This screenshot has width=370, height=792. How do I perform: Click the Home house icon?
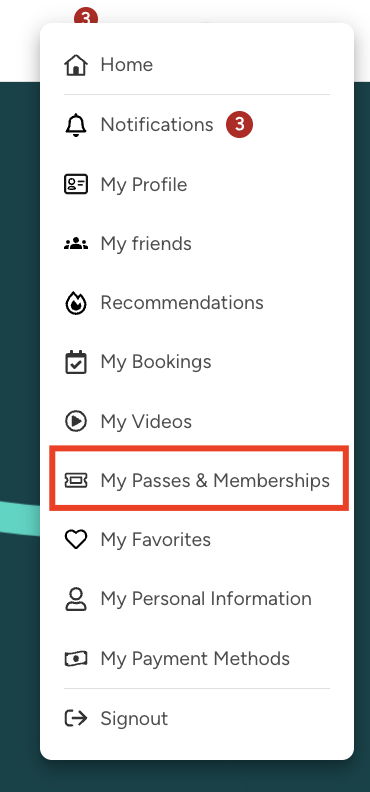point(76,65)
